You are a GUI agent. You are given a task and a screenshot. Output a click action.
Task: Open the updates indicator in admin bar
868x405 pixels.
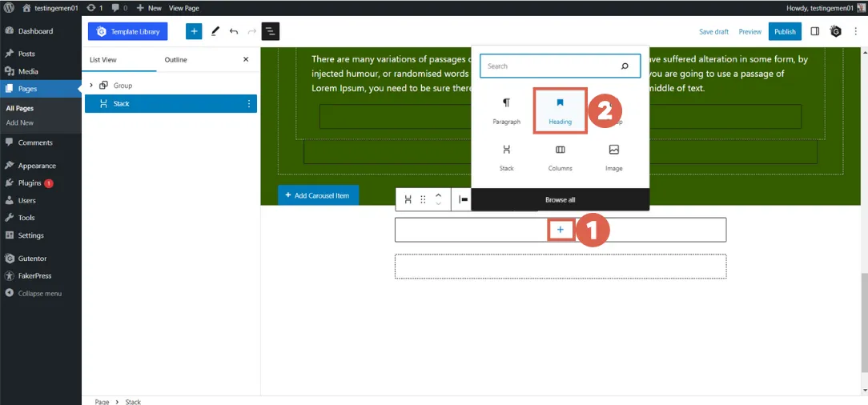point(94,8)
